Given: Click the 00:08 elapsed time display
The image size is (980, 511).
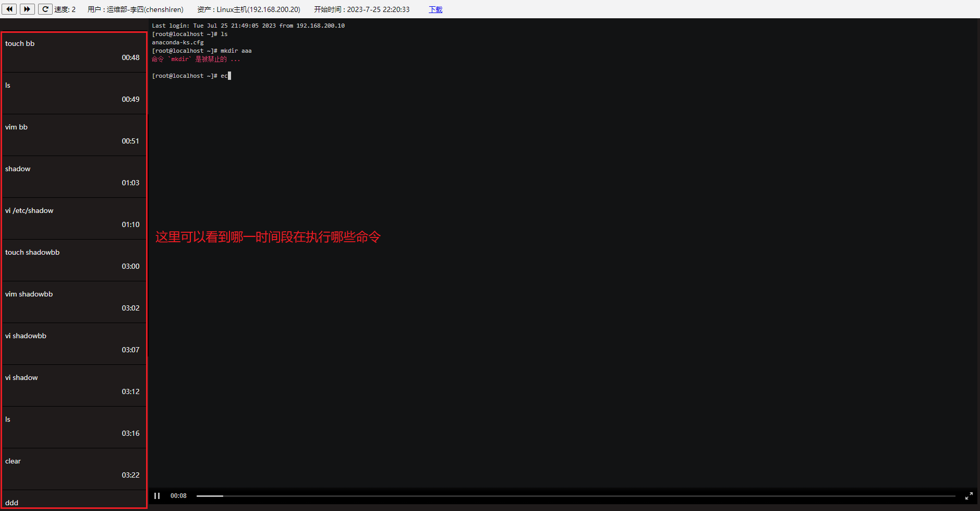Looking at the screenshot, I should (x=178, y=496).
